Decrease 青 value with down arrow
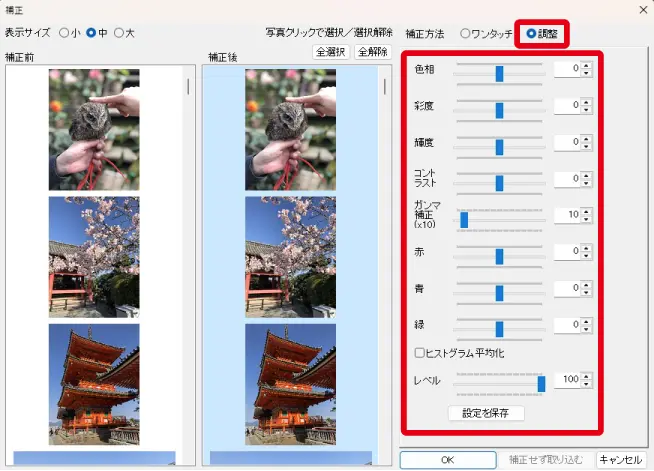This screenshot has width=654, height=471. [587, 292]
